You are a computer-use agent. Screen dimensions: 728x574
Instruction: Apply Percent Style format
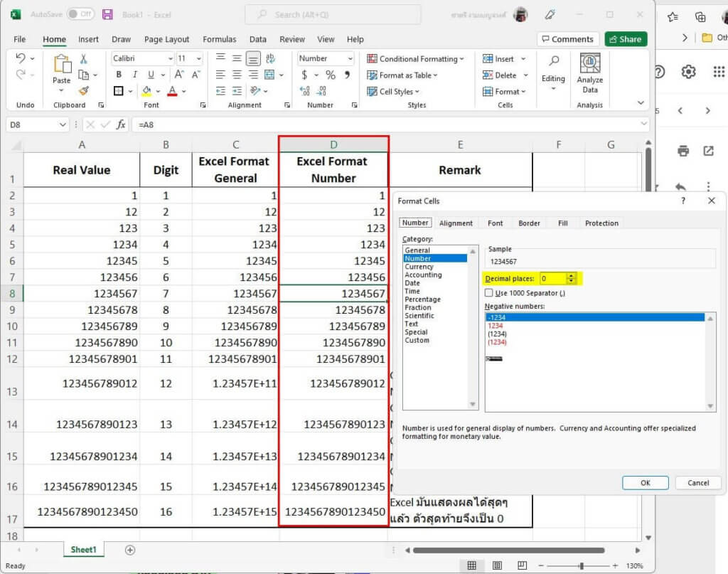tap(331, 75)
